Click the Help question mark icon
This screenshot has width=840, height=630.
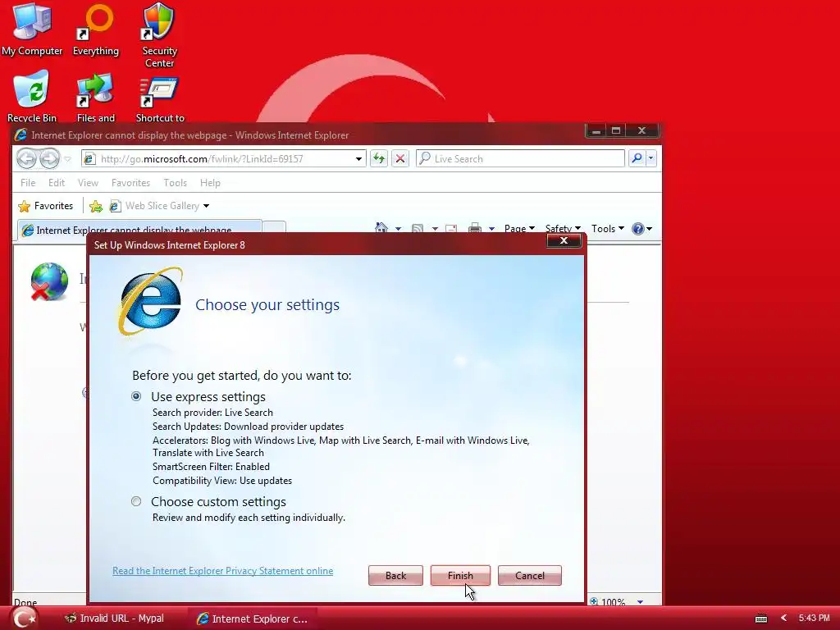[x=637, y=229]
